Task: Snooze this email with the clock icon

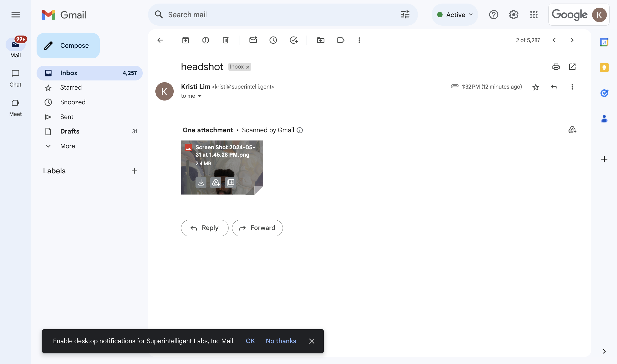Action: (x=273, y=40)
